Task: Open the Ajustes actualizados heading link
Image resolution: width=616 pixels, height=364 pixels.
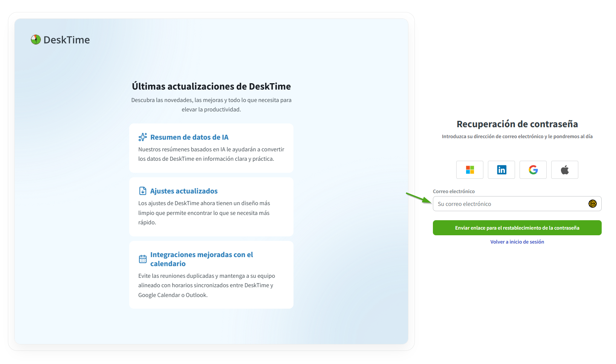Action: tap(184, 191)
